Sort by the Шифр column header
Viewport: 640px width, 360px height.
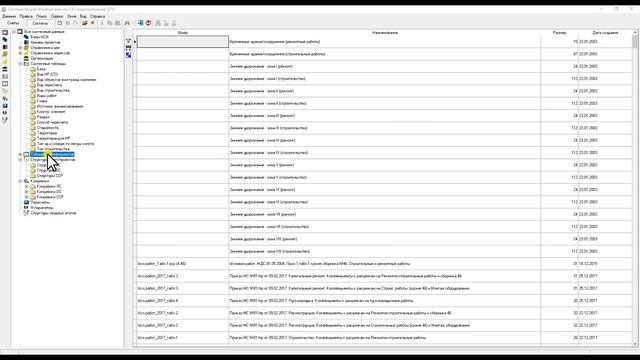point(182,33)
